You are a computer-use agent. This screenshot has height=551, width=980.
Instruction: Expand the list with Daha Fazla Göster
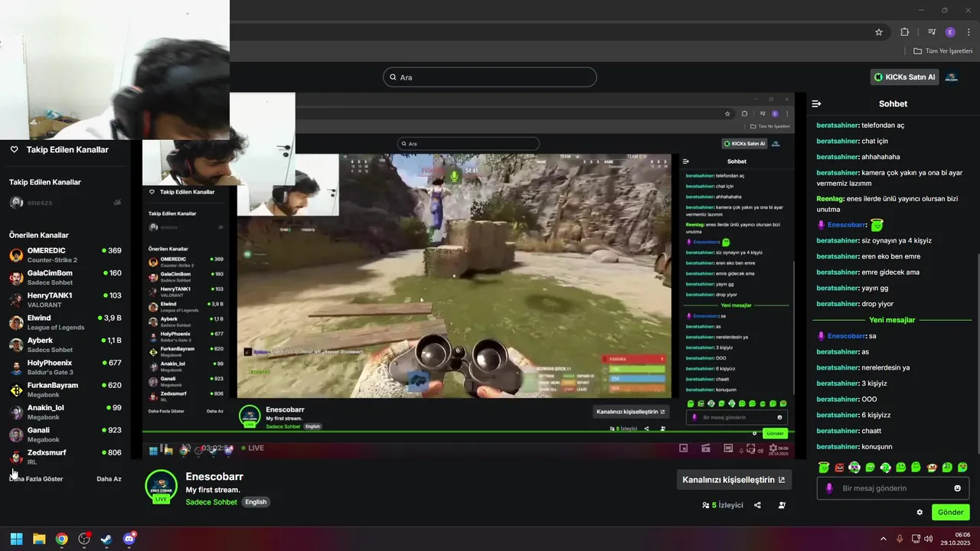(x=36, y=478)
